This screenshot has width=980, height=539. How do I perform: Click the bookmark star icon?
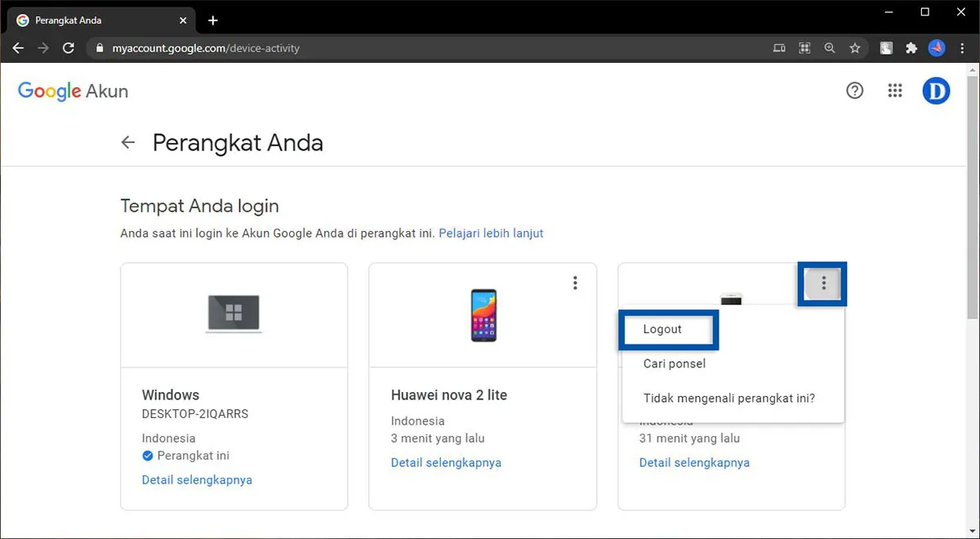coord(855,47)
